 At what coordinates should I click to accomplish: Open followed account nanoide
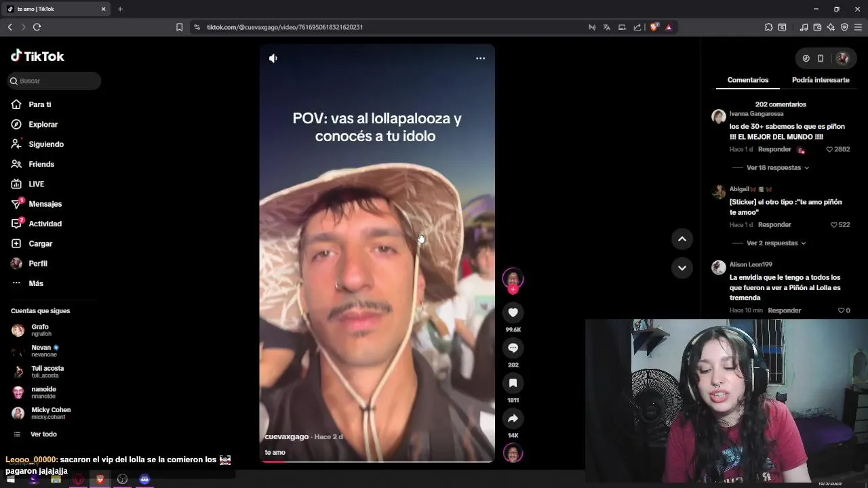point(34,392)
